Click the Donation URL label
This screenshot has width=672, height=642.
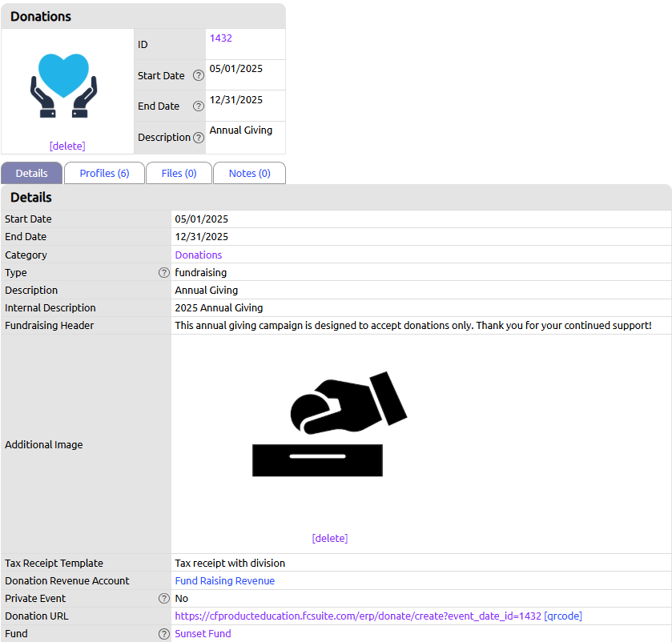pyautogui.click(x=36, y=616)
